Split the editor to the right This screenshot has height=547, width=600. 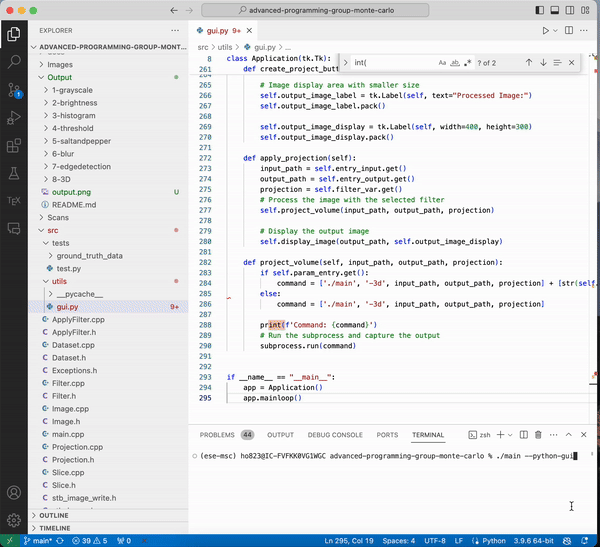[569, 30]
